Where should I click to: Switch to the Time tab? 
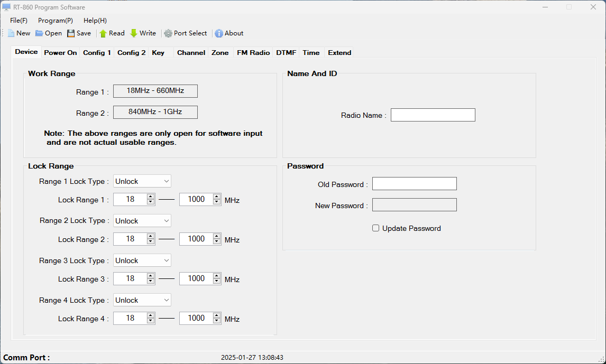click(311, 52)
